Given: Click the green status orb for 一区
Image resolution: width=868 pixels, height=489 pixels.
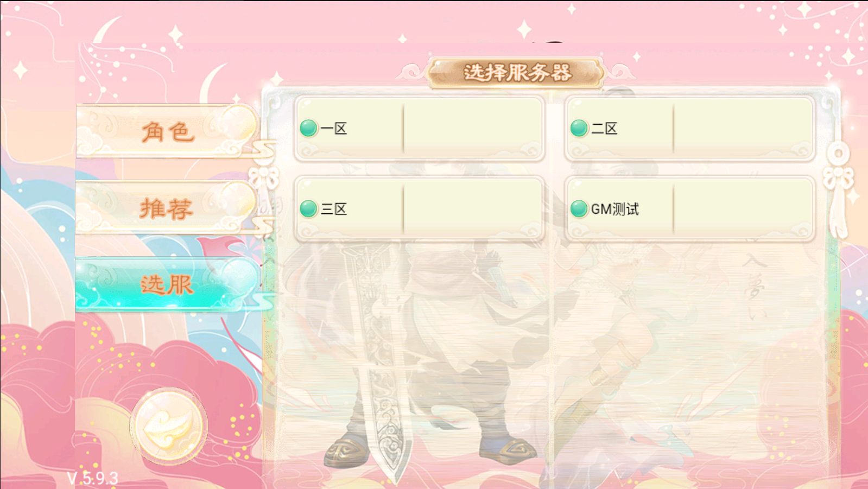Looking at the screenshot, I should 309,128.
